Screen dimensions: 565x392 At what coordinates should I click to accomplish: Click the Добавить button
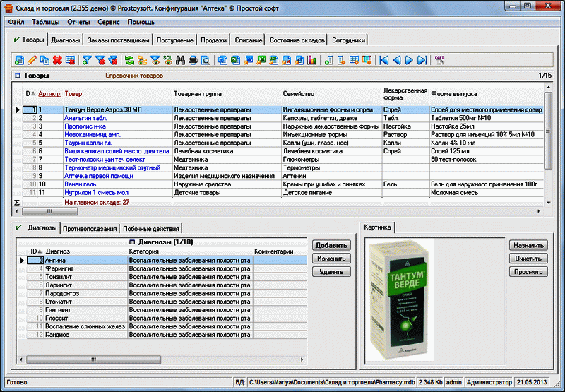[331, 245]
